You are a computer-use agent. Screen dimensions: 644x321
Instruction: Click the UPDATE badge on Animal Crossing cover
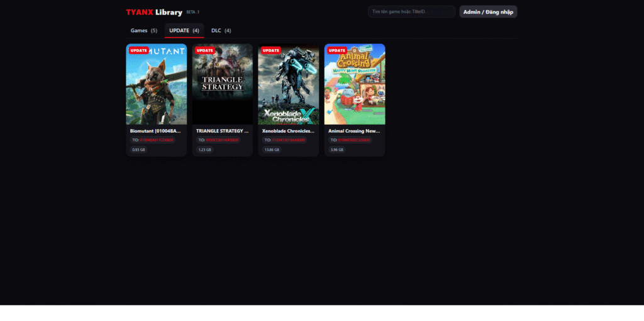(336, 50)
